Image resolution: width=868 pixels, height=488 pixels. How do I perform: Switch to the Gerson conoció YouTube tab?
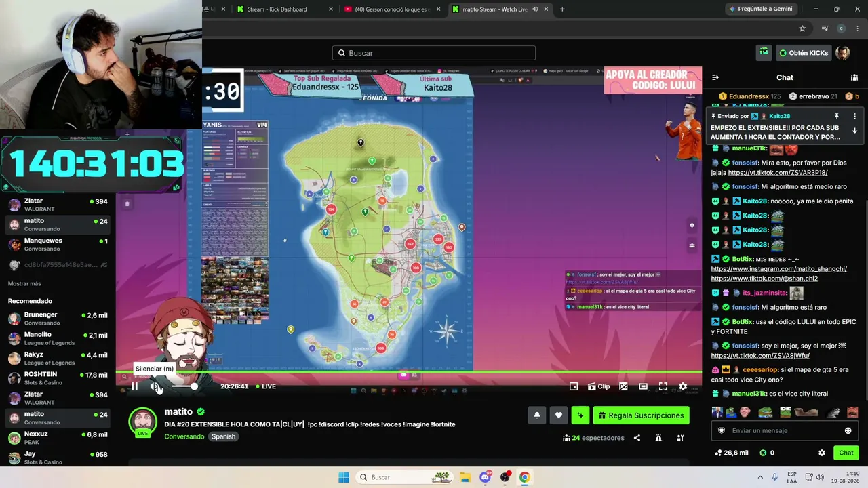pyautogui.click(x=392, y=9)
